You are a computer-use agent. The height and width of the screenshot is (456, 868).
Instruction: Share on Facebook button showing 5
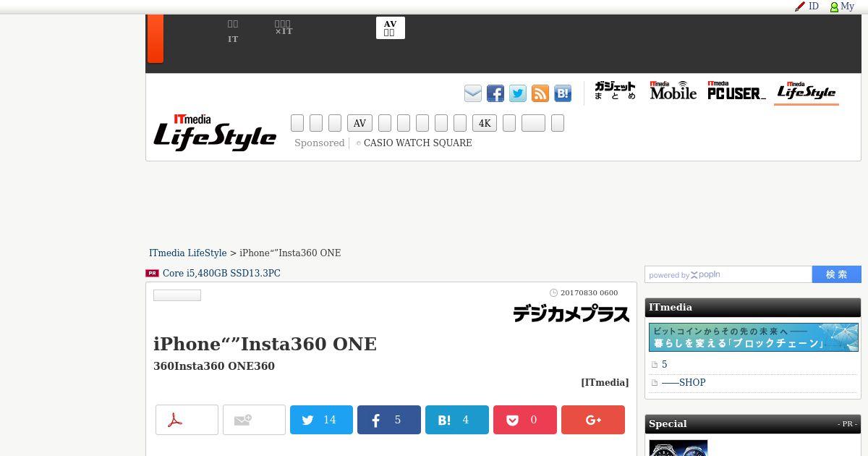click(389, 420)
